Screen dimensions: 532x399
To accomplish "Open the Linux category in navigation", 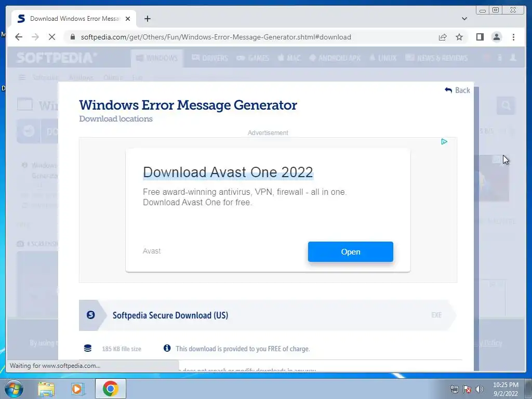I will [x=383, y=58].
